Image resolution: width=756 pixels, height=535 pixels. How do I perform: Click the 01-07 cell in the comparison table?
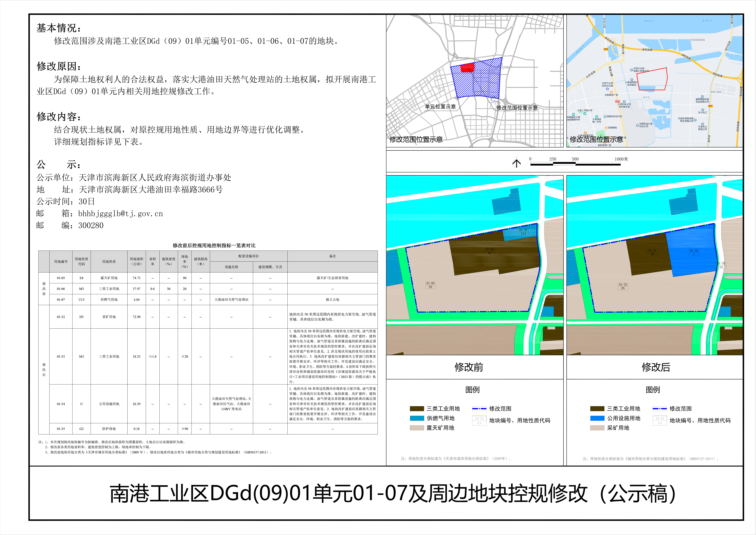point(61,300)
